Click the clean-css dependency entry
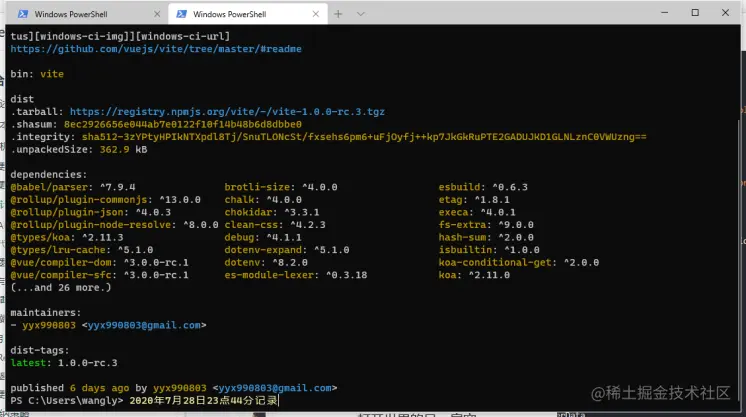 275,225
